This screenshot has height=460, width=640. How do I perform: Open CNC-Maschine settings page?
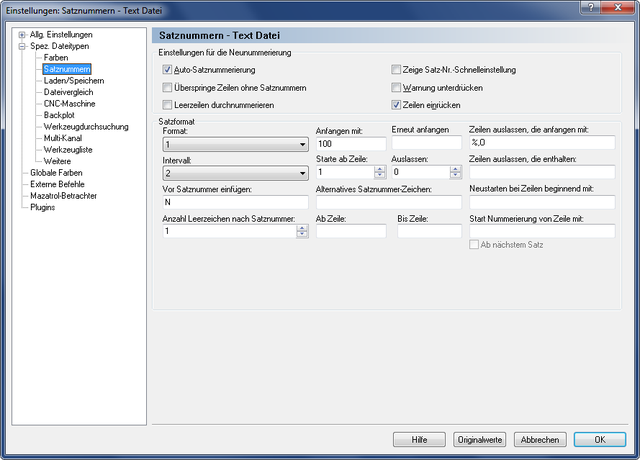(69, 104)
